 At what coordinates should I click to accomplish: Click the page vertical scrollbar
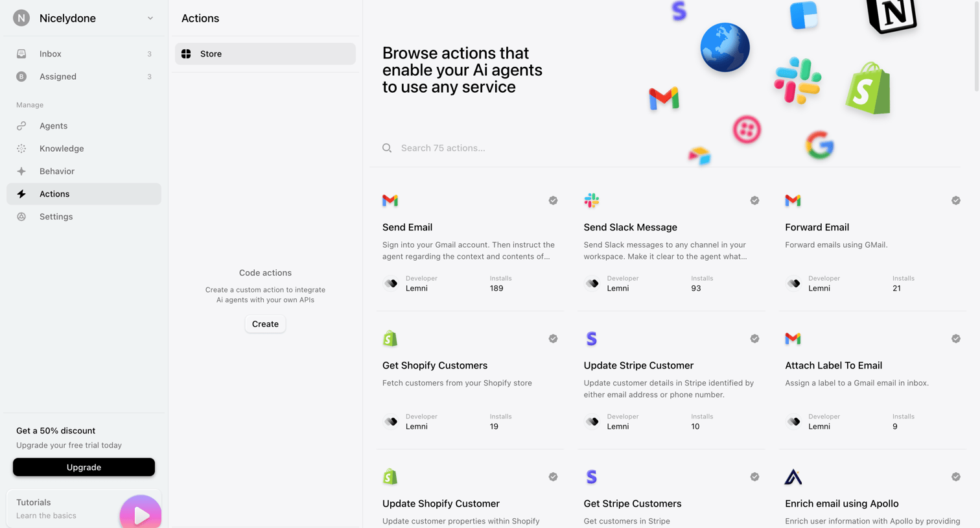[977, 45]
